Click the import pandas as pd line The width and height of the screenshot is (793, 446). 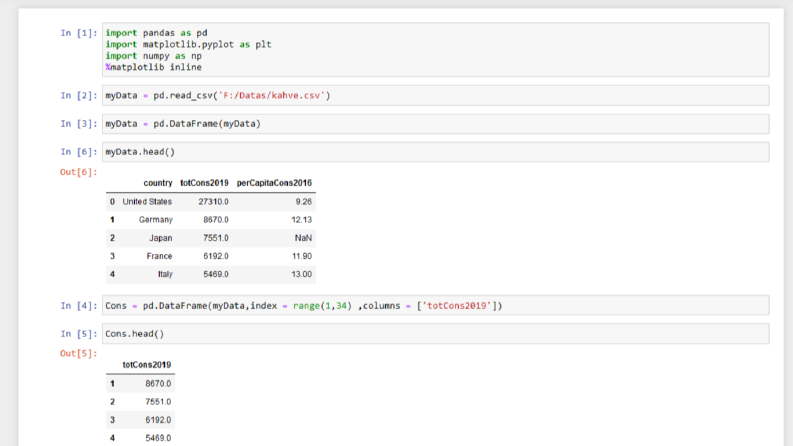pos(156,33)
